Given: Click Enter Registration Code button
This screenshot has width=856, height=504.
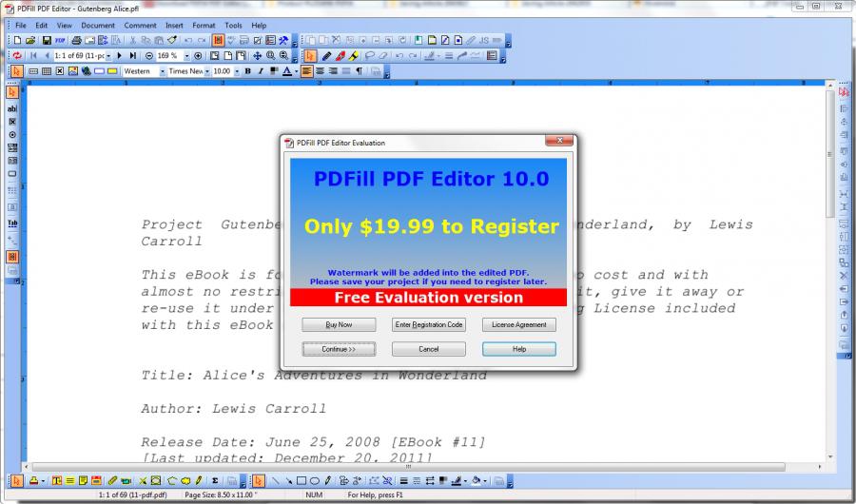Looking at the screenshot, I should coord(429,324).
